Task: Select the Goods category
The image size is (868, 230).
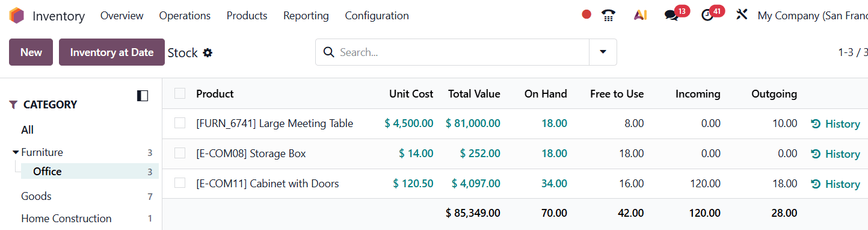Action: tap(36, 196)
